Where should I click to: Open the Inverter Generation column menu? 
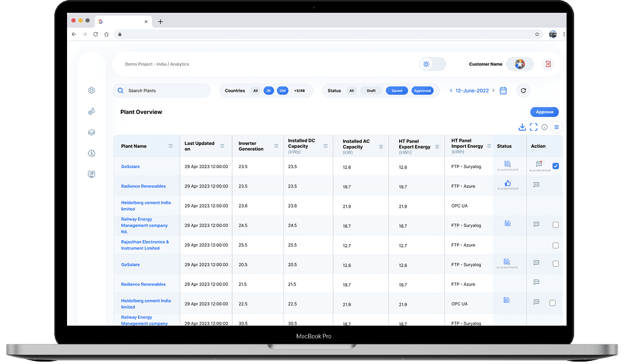coord(276,146)
